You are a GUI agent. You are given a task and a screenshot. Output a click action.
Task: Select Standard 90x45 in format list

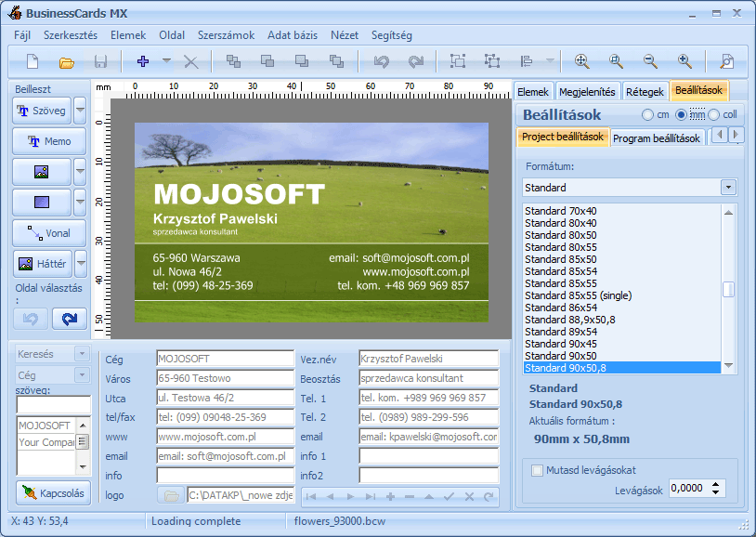coord(622,344)
